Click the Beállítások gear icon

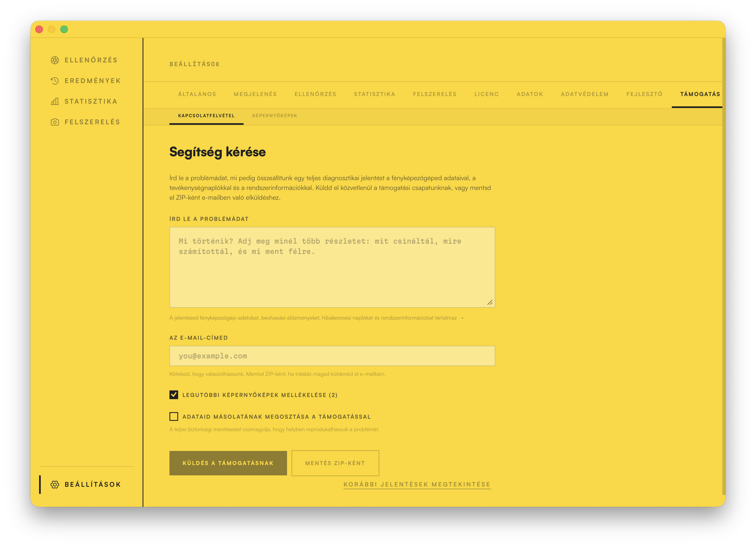tap(55, 484)
